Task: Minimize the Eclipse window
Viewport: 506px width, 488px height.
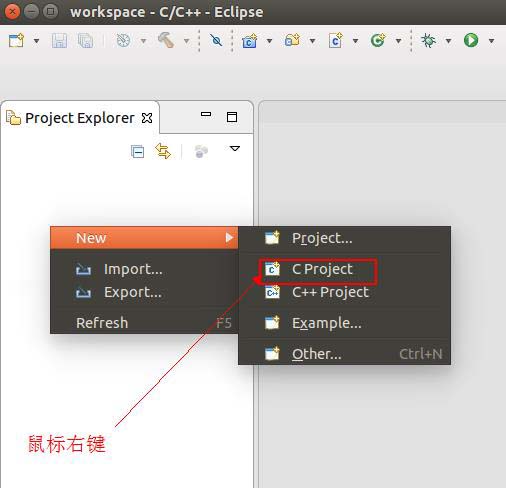Action: pos(32,12)
